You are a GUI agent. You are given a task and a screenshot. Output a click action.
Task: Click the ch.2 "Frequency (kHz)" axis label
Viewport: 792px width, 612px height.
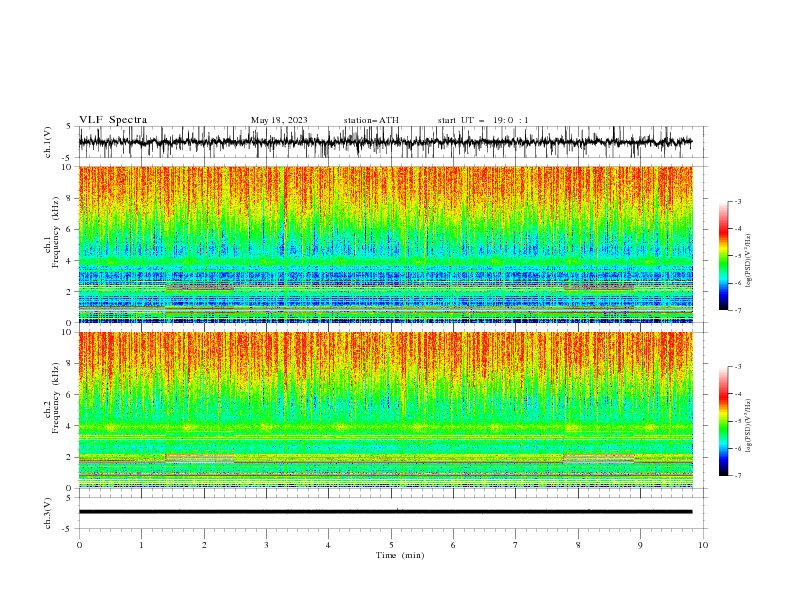tap(56, 398)
